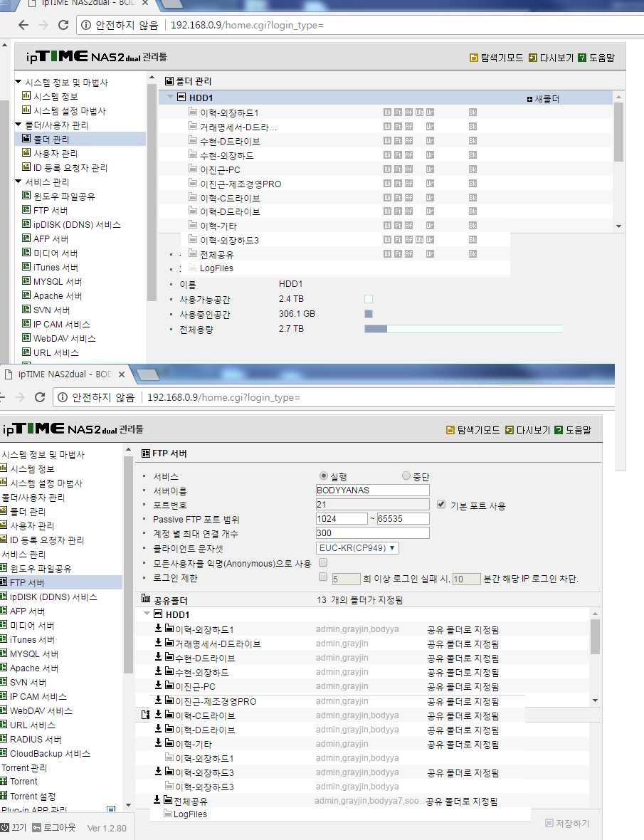The image size is (644, 840).
Task: Open Torrent 설정 in bottom sidebar
Action: pos(33,797)
